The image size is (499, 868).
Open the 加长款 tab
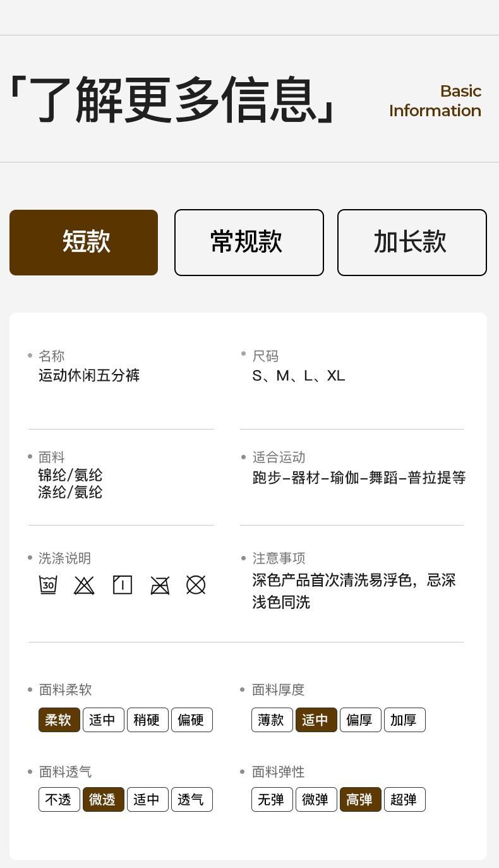(x=412, y=243)
